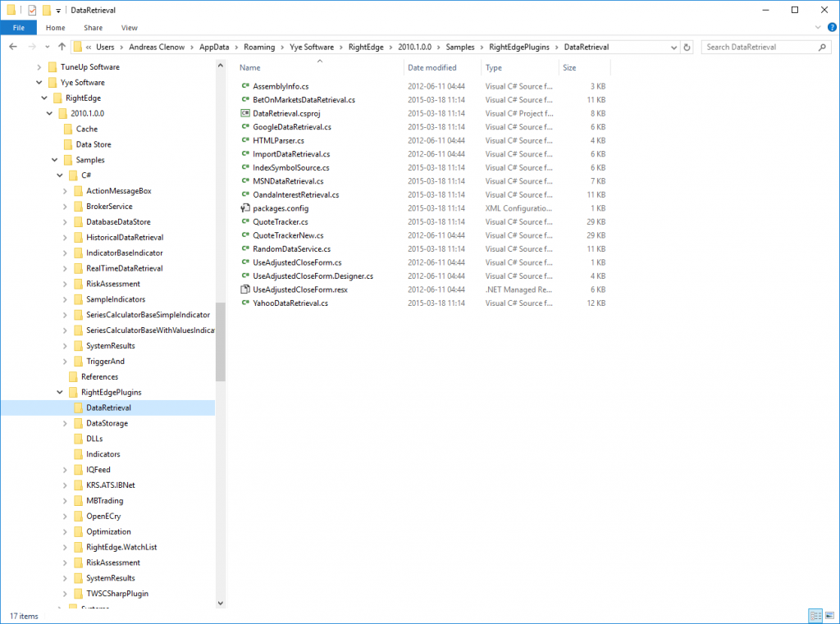
Task: Switch to details view layout icon
Action: 815,616
